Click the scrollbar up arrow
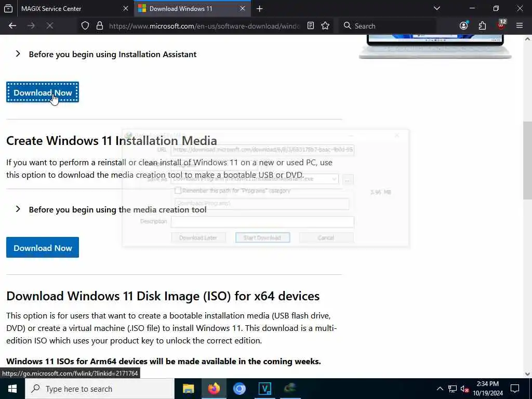532x399 pixels. click(x=527, y=39)
